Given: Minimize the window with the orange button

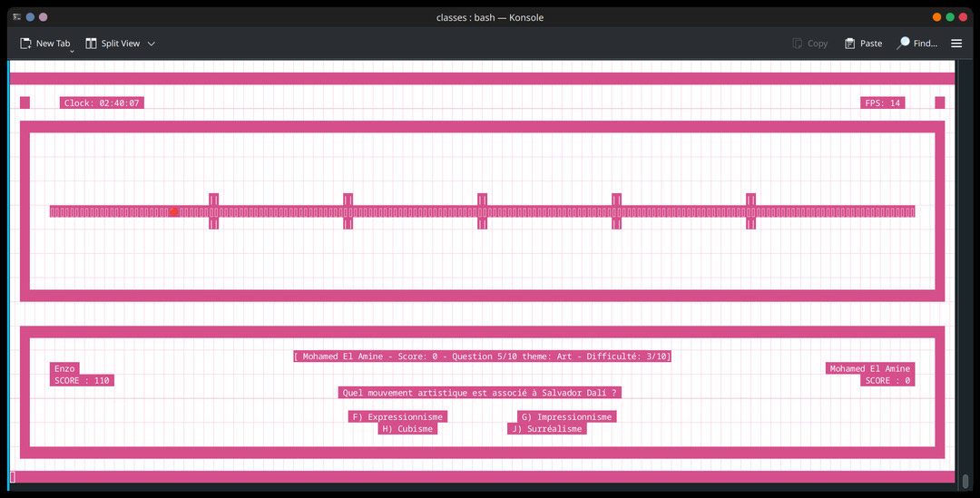Looking at the screenshot, I should (x=936, y=17).
